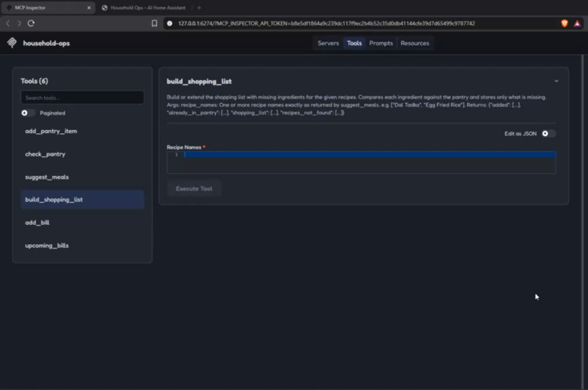588x390 pixels.
Task: Go back with the browser back arrow
Action: point(8,23)
